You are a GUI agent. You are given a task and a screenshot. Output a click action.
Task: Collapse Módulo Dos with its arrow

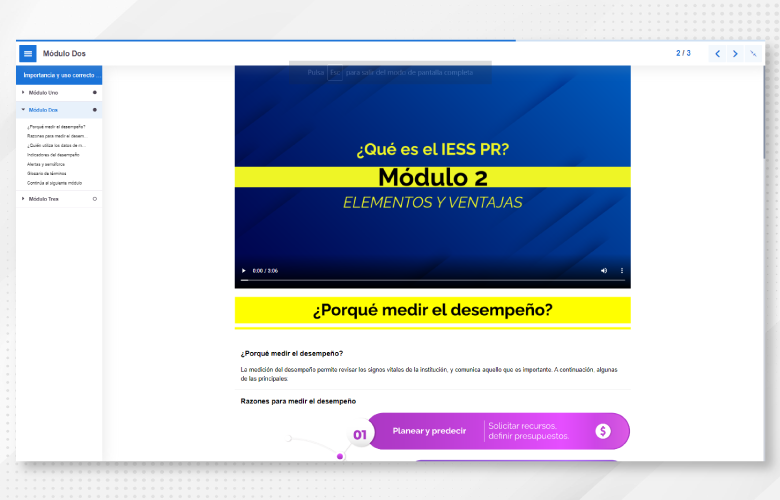(x=23, y=109)
